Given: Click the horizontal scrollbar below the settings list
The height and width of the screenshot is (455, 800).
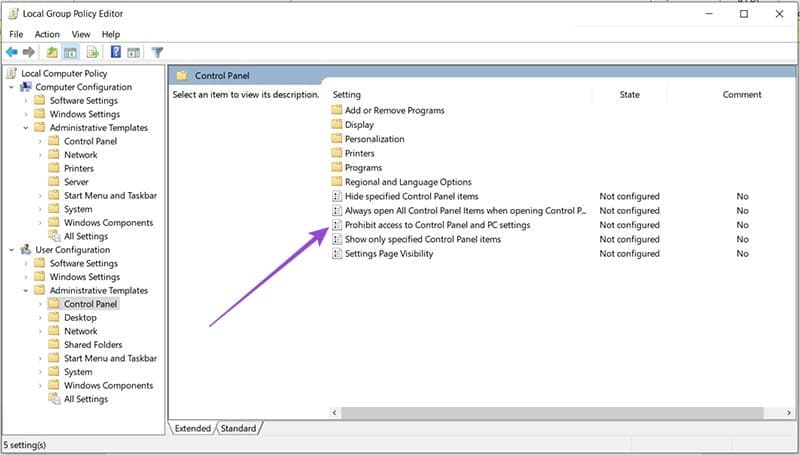Looking at the screenshot, I should 550,412.
